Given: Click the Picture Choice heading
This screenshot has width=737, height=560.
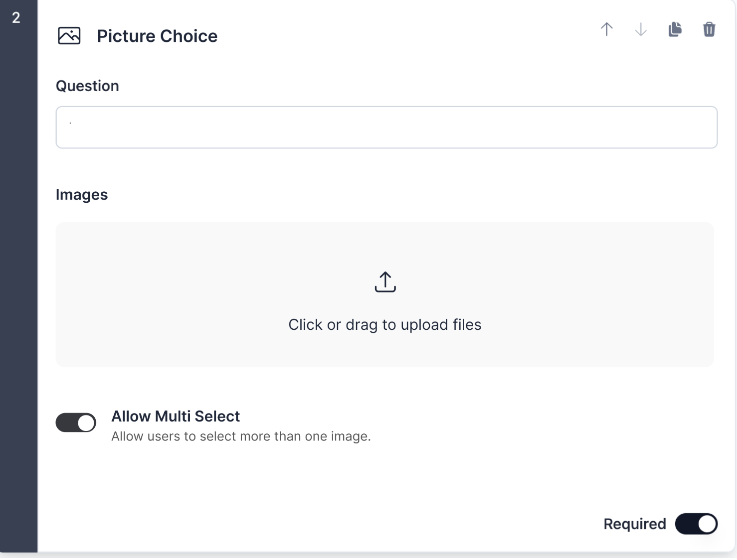Looking at the screenshot, I should [158, 35].
